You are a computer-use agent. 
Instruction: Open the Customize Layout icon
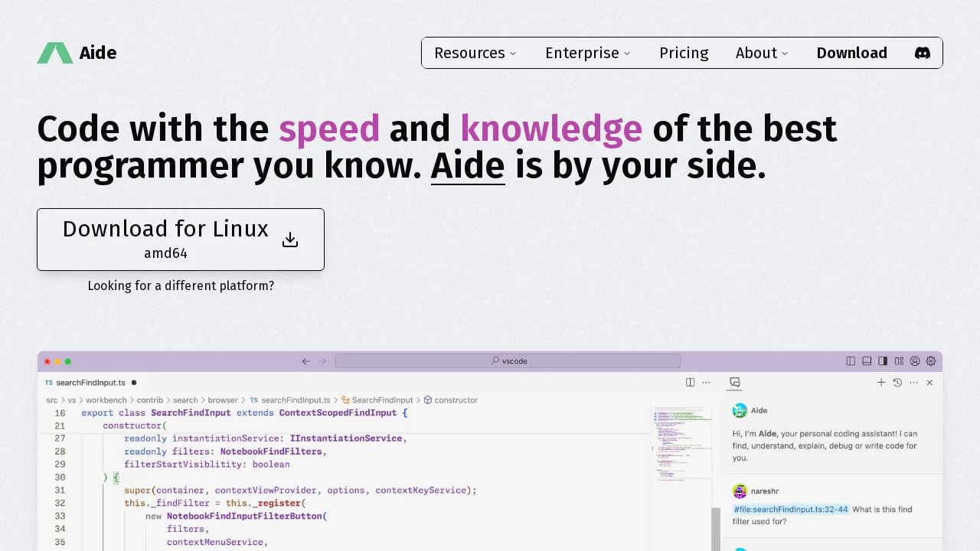899,360
